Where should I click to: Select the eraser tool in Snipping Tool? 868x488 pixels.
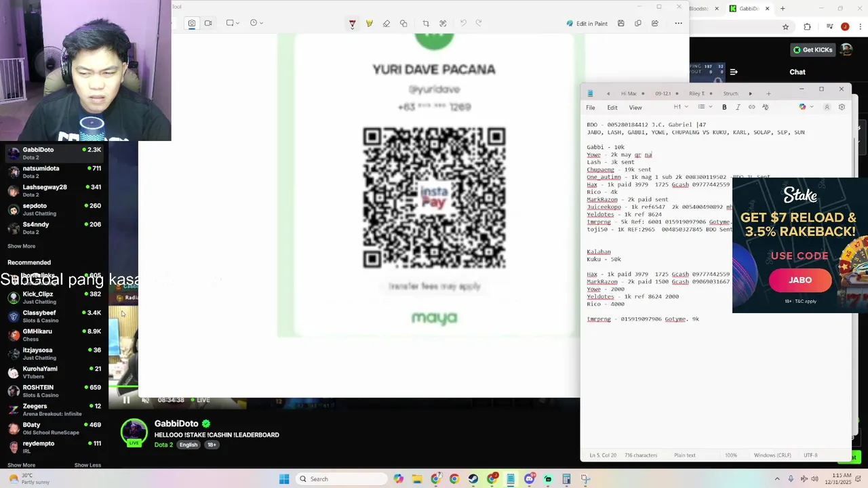click(387, 24)
